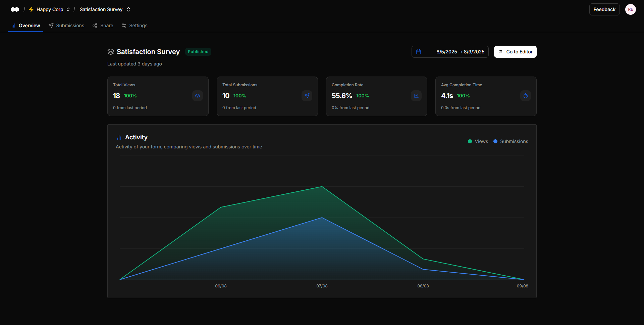Switch to the Submissions tab
Screen dimensions: 644x325
coord(66,26)
